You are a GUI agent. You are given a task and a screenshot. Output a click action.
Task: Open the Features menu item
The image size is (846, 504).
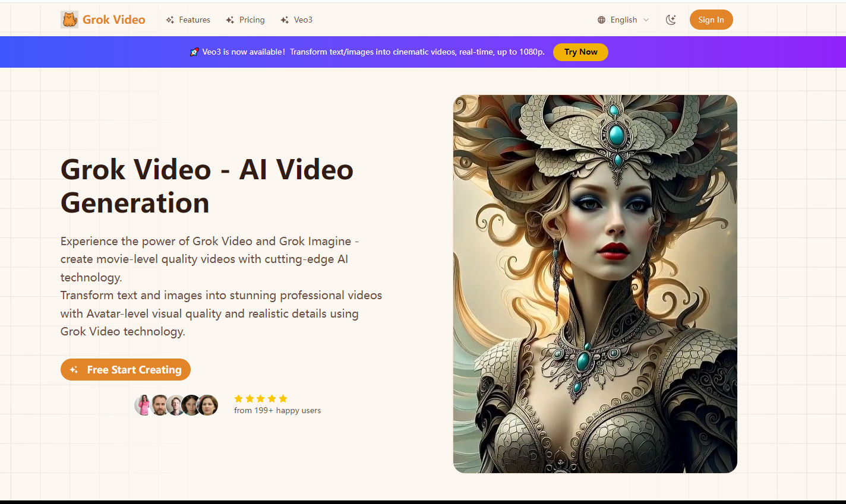(194, 20)
